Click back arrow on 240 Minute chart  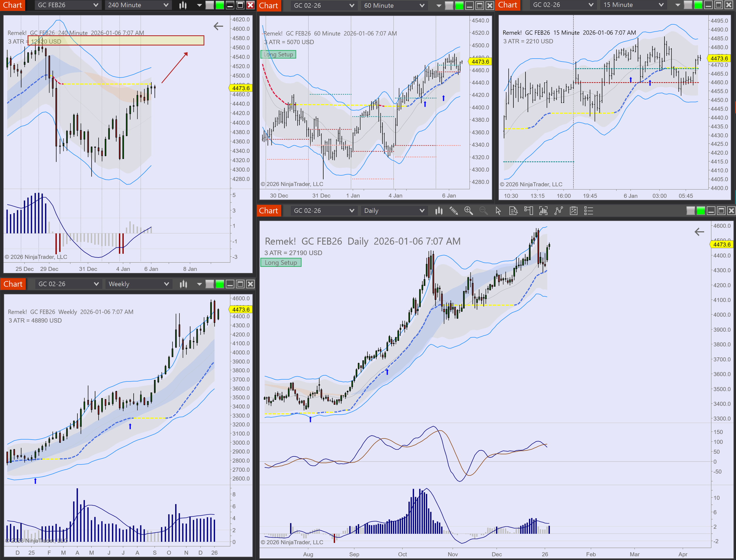218,26
